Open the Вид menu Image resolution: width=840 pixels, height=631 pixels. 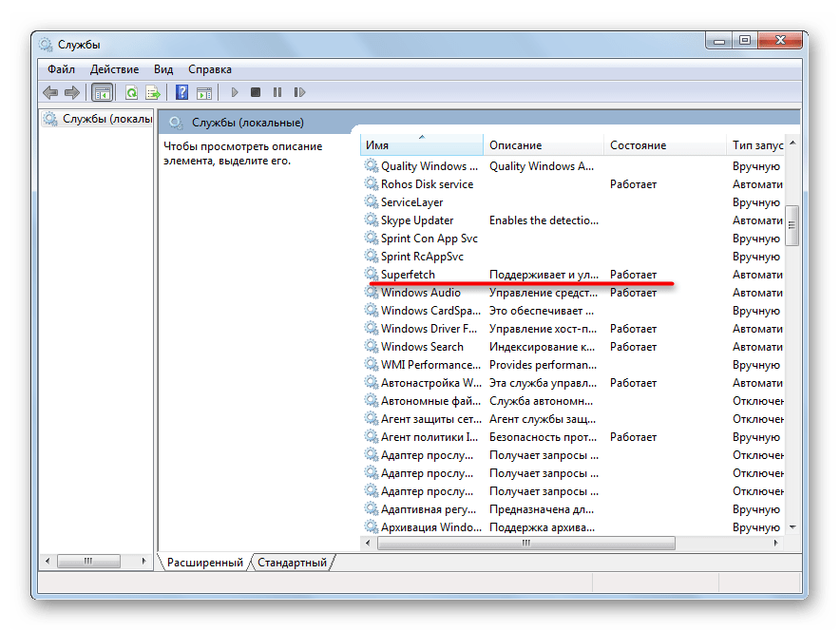tap(163, 69)
